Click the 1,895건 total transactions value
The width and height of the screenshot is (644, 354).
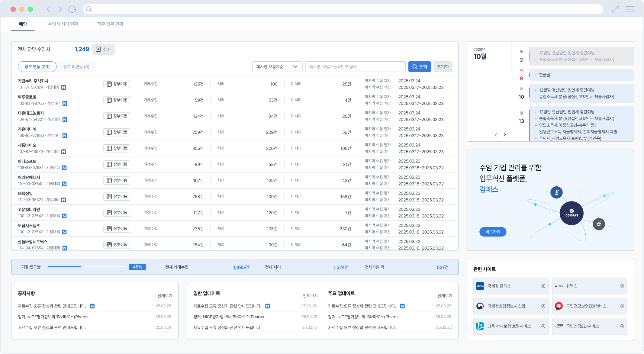[241, 267]
